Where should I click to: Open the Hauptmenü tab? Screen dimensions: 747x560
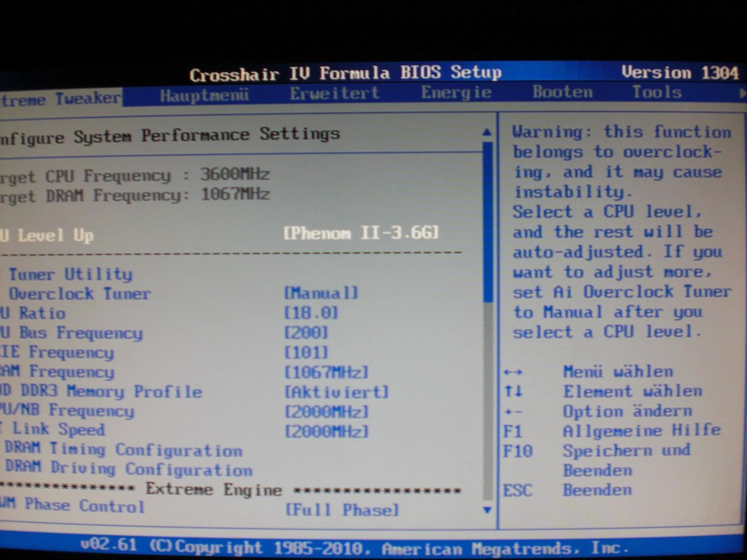(204, 96)
